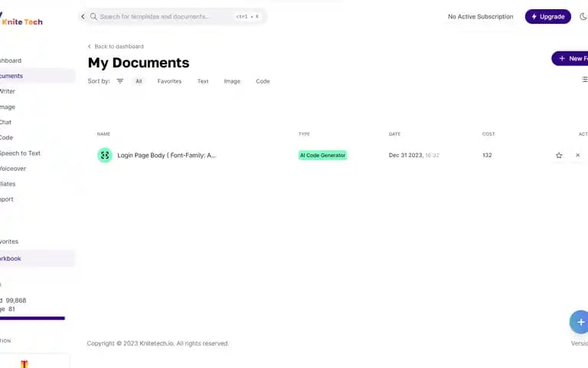Image resolution: width=588 pixels, height=368 pixels.
Task: Select the All filter tab
Action: (x=139, y=81)
